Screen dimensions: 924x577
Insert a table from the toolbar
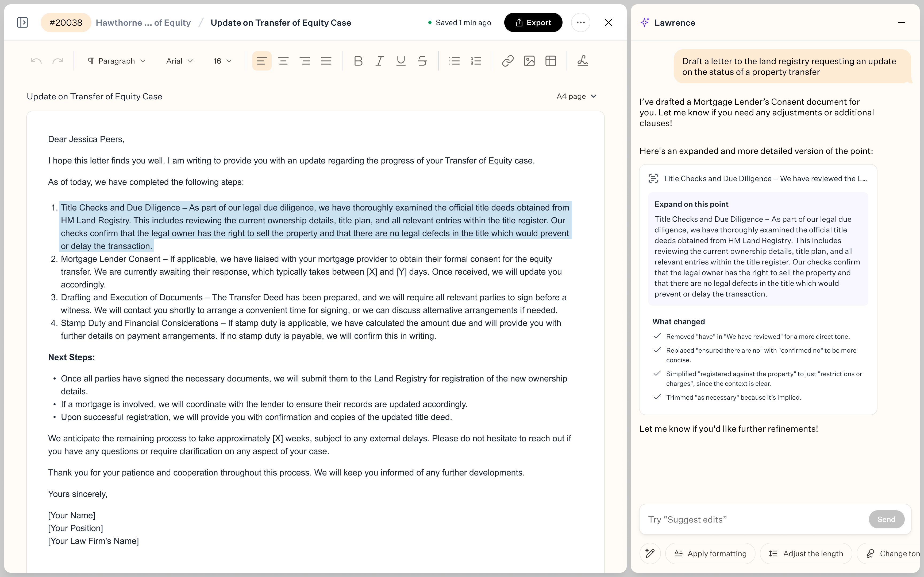point(550,61)
